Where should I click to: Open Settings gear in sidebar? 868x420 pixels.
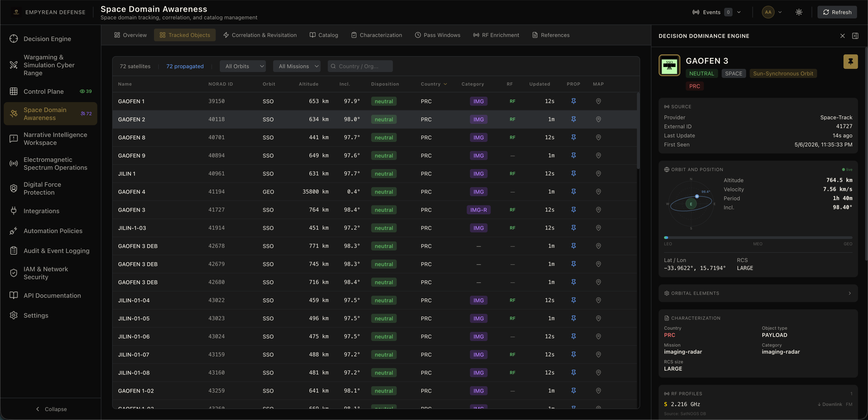14,315
